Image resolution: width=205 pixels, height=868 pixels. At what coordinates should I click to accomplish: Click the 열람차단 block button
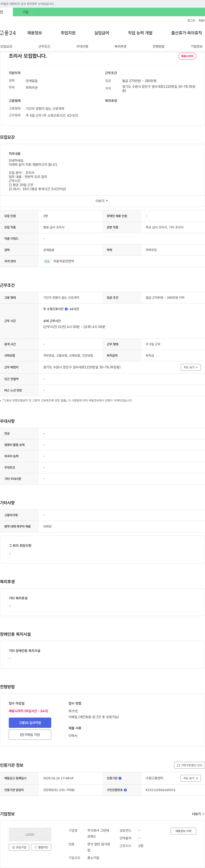pos(41,847)
